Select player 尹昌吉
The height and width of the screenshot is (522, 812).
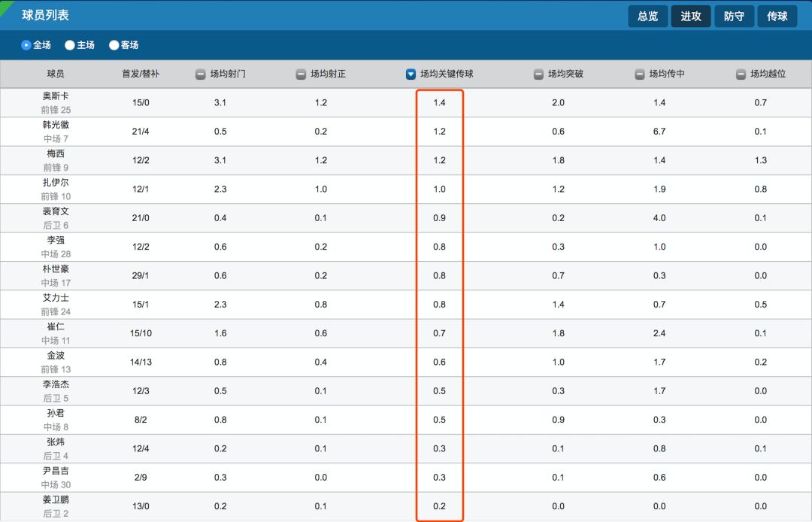tap(56, 471)
